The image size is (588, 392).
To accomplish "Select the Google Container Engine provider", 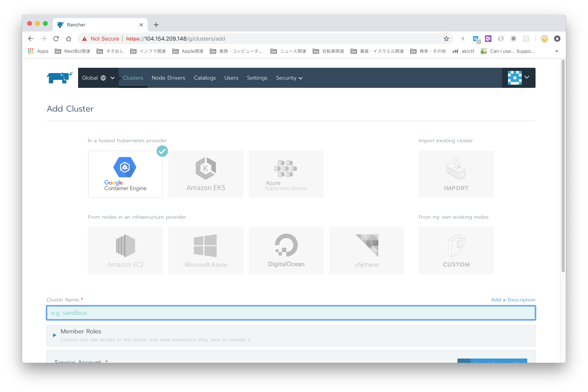I will [x=125, y=174].
